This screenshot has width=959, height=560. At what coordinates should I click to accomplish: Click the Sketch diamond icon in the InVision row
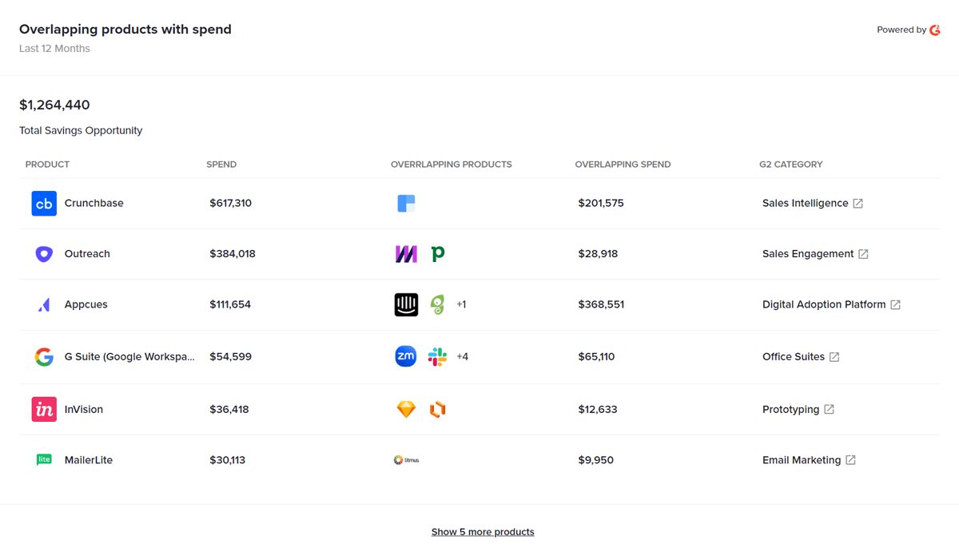pos(406,410)
